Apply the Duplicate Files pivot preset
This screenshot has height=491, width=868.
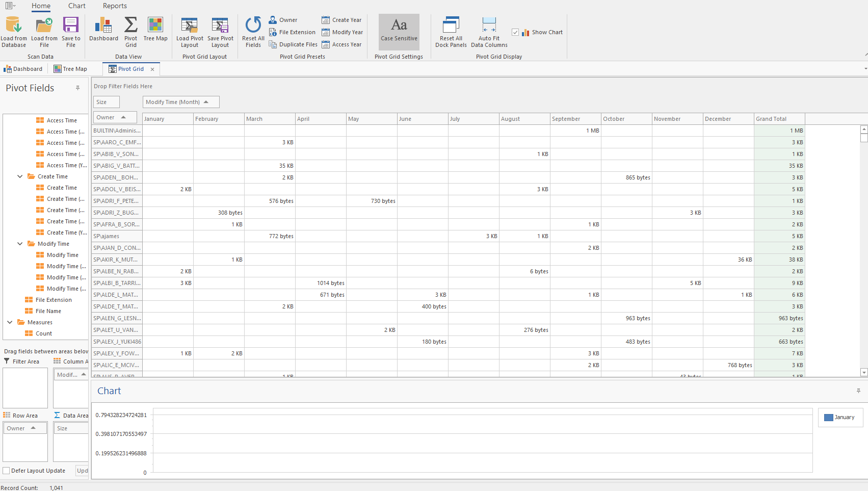[293, 44]
